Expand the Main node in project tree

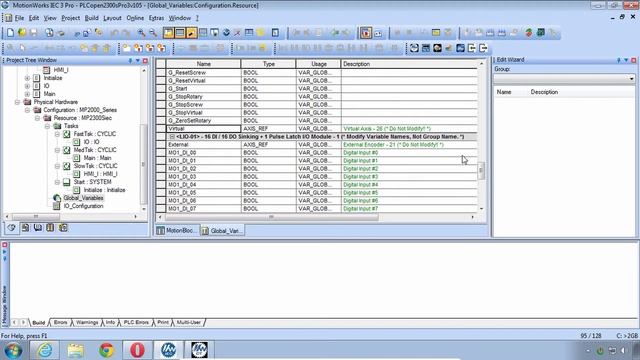[x=27, y=94]
